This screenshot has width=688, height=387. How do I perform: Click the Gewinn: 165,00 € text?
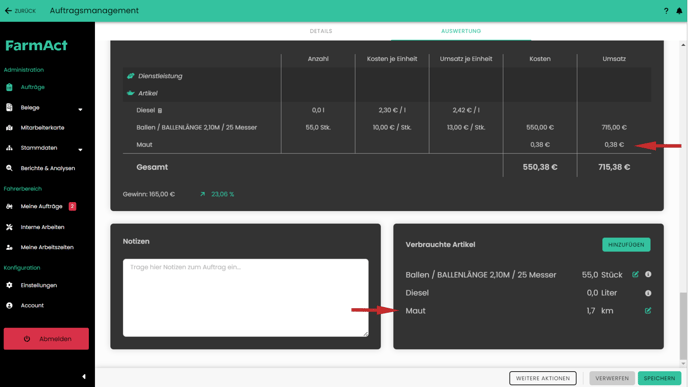[x=149, y=194]
